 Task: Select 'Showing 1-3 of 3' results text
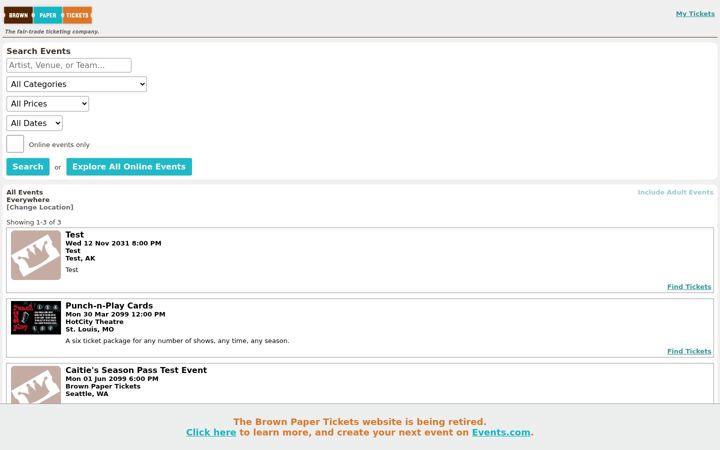[x=34, y=222]
